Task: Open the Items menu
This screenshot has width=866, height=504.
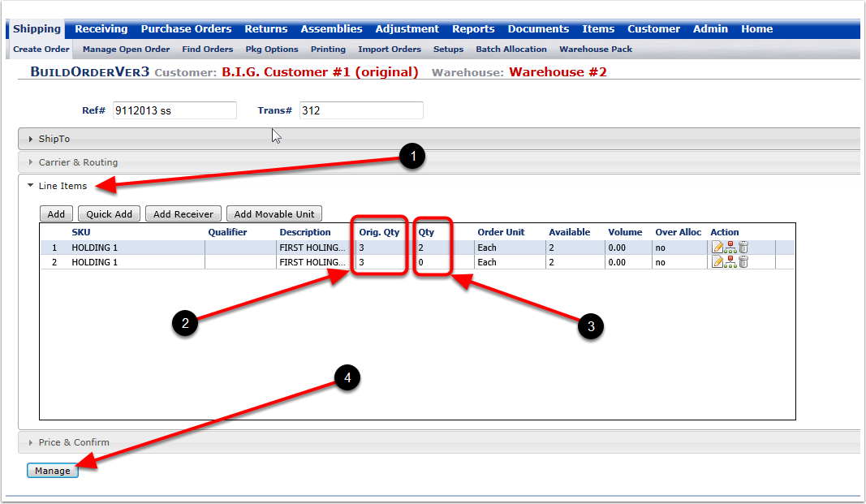Action: pos(598,28)
